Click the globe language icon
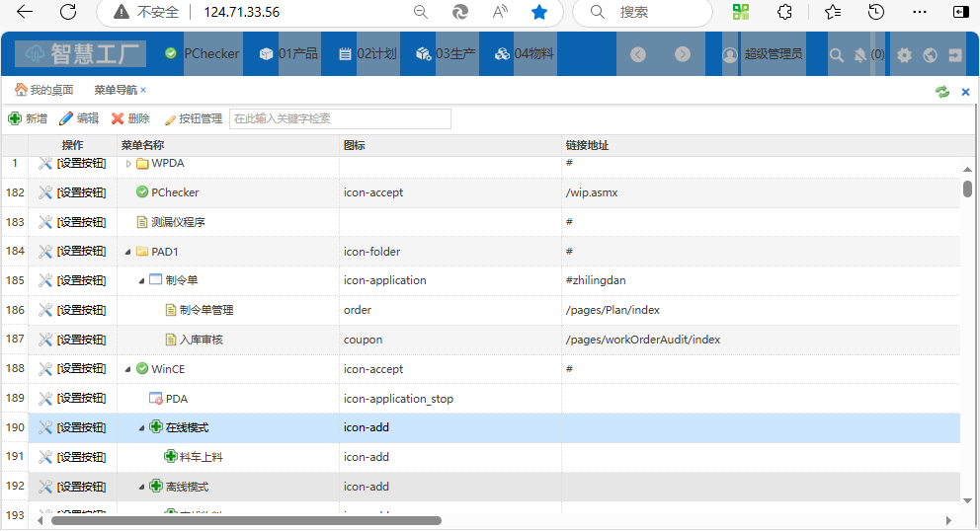Screen dimensions: 980x531 (x=931, y=55)
